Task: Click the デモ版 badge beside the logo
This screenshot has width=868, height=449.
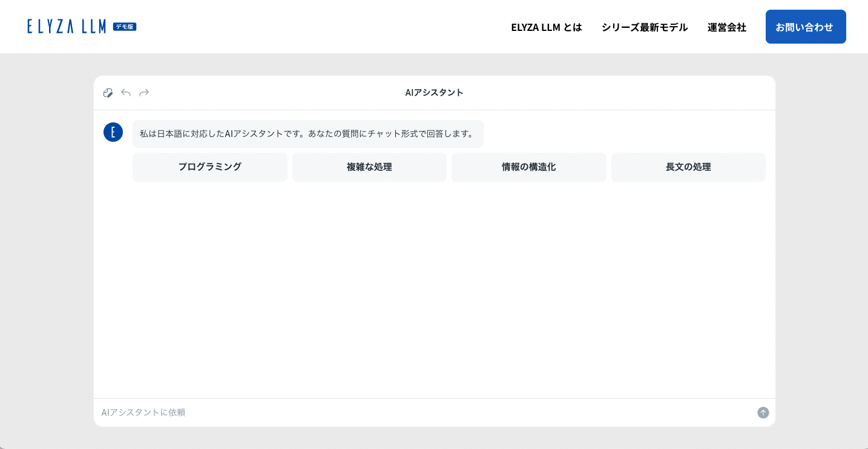Action: tap(125, 27)
